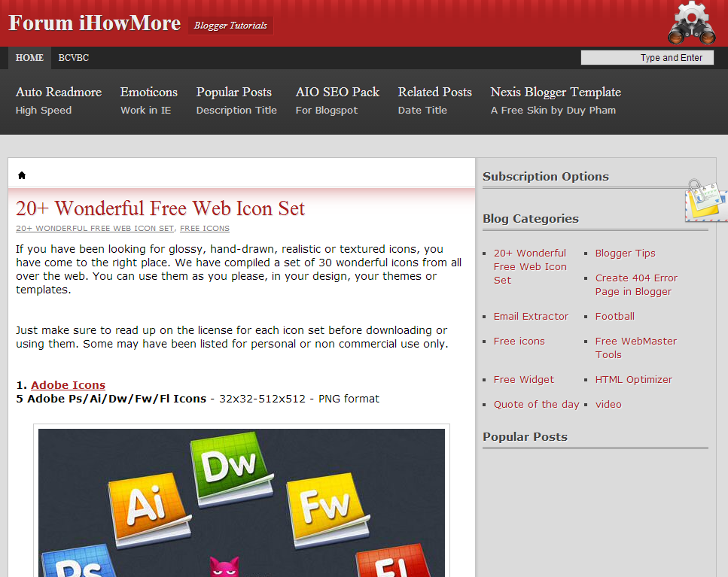Open the Free icons category

pos(519,342)
